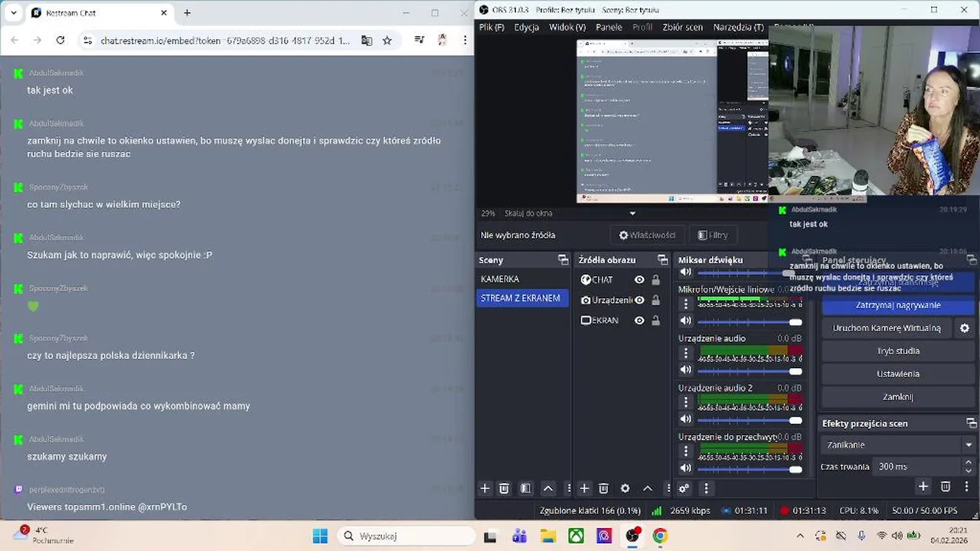Viewport: 980px width, 551px height.
Task: Open Chrome three-dot menu
Action: [x=465, y=41]
